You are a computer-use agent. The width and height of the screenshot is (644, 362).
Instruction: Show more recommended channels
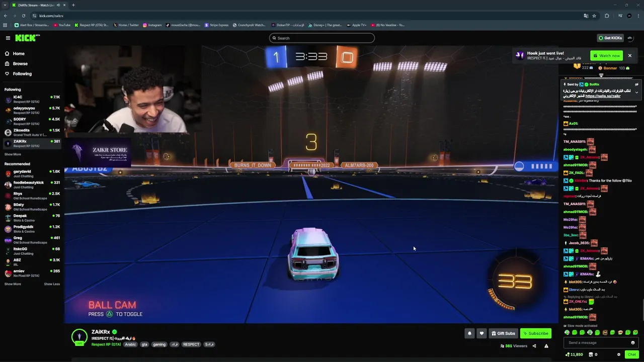(x=13, y=284)
